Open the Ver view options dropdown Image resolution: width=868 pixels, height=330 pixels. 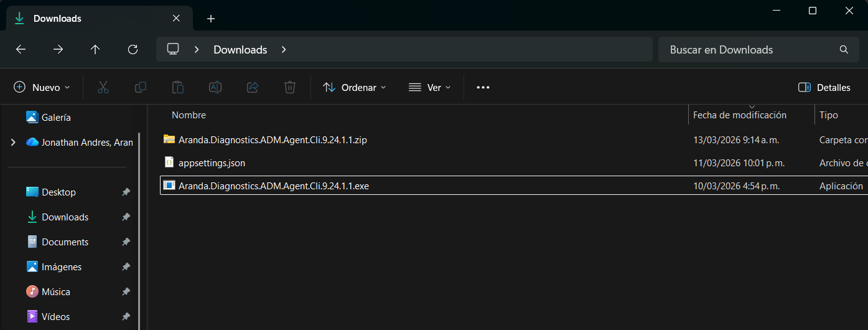(x=429, y=88)
